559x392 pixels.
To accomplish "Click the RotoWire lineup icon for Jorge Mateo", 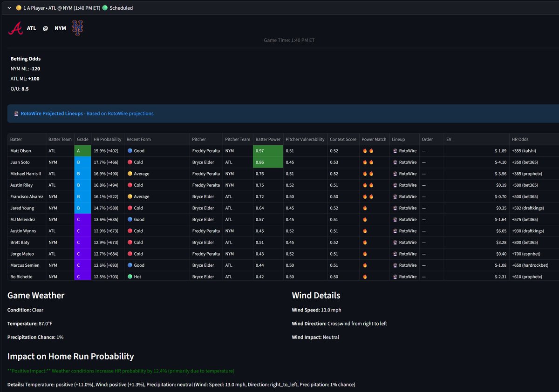I will 395,254.
